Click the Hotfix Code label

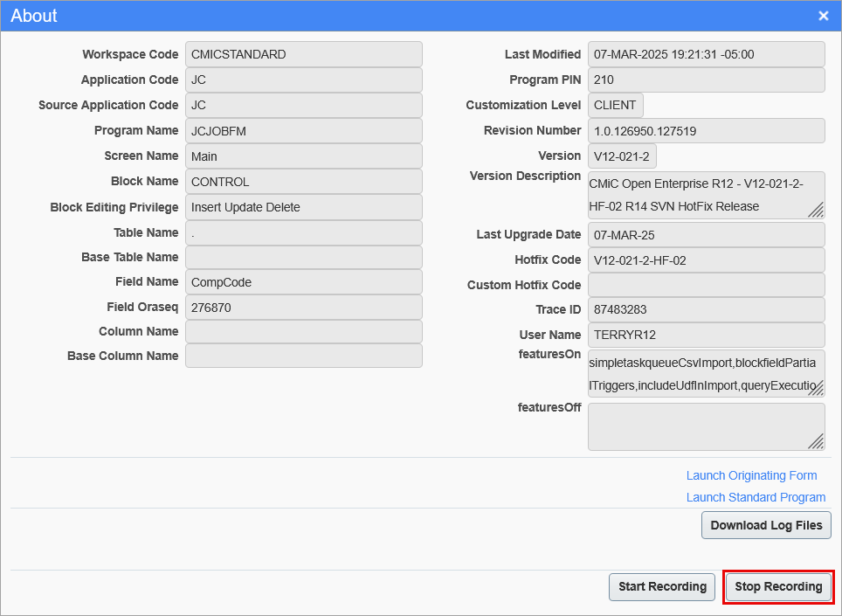point(548,260)
